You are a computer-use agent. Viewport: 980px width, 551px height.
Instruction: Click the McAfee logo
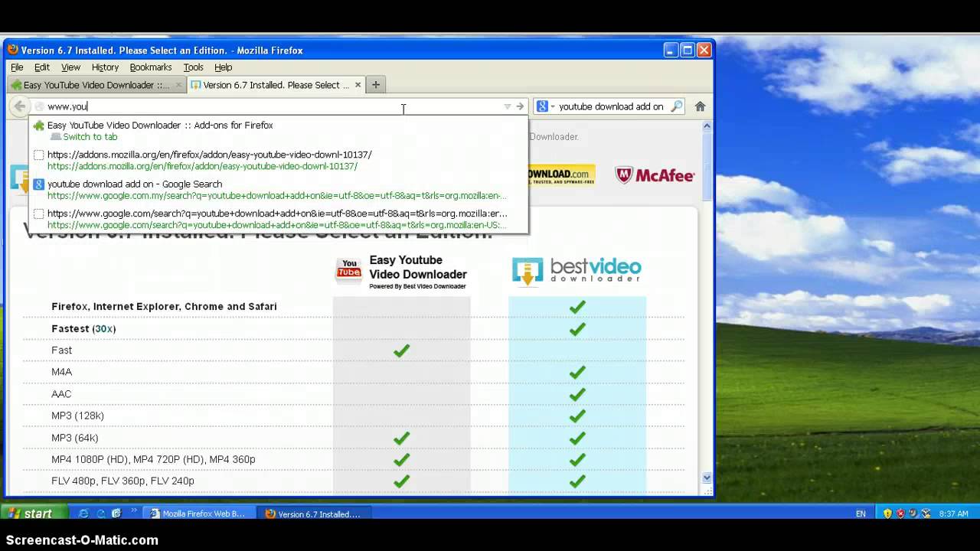click(x=655, y=175)
